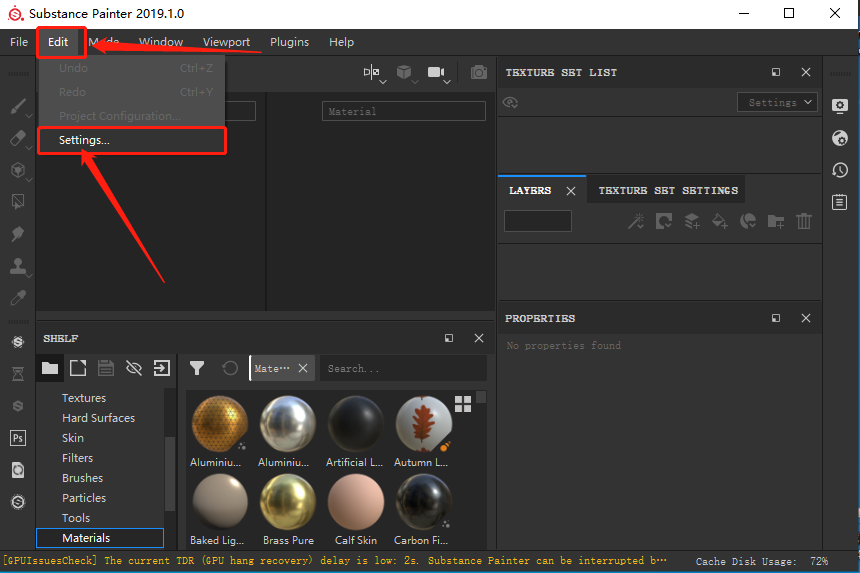Click the video camera toolbar icon
The image size is (860, 573).
click(436, 72)
